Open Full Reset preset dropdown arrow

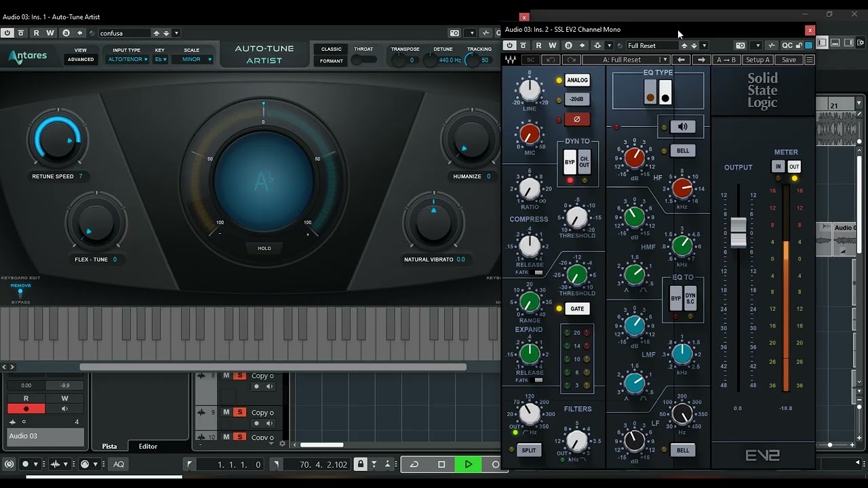705,45
